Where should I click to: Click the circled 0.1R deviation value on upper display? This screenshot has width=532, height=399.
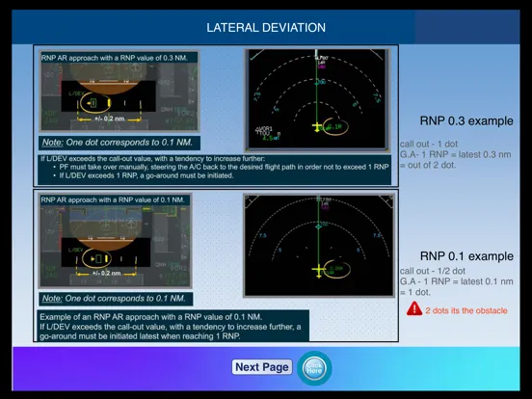pyautogui.click(x=334, y=126)
